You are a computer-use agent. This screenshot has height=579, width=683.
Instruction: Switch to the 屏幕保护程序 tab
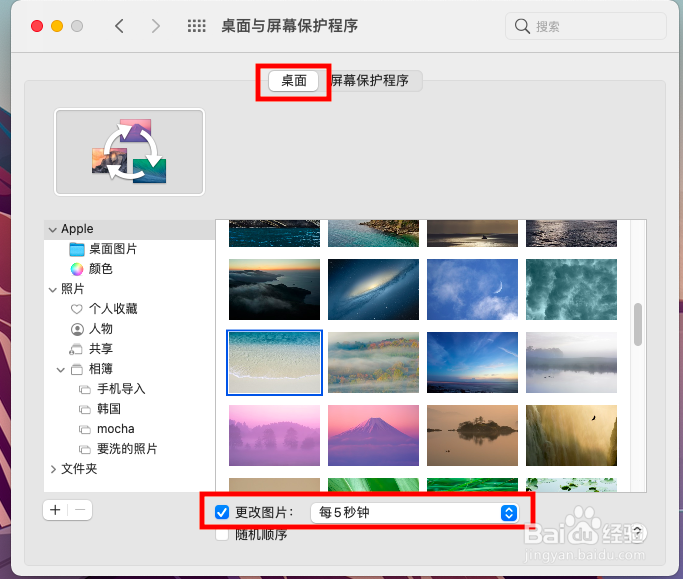(370, 81)
